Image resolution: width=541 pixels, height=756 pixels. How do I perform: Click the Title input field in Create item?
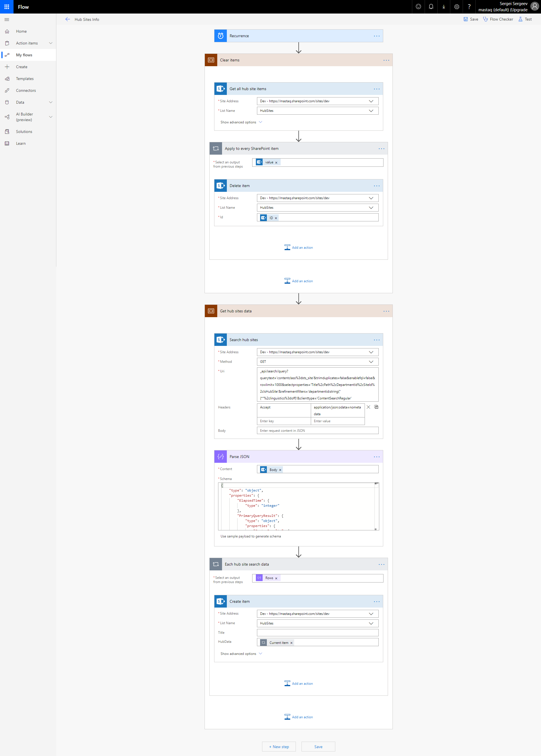coord(318,632)
